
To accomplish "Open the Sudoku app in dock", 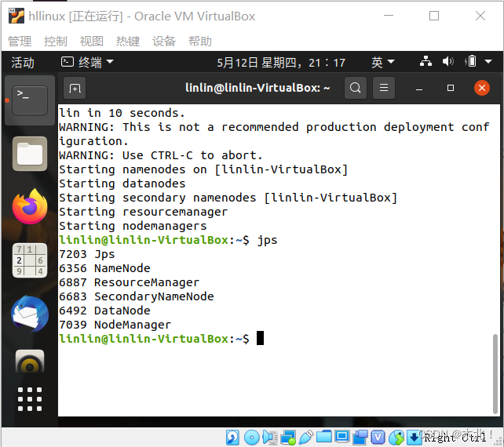I will coord(30,260).
